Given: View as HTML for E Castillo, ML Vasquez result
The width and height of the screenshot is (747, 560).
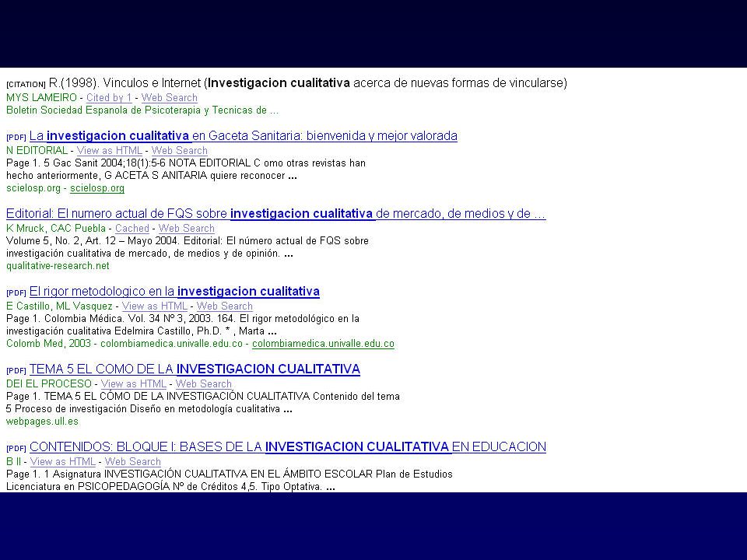Looking at the screenshot, I should [x=154, y=306].
